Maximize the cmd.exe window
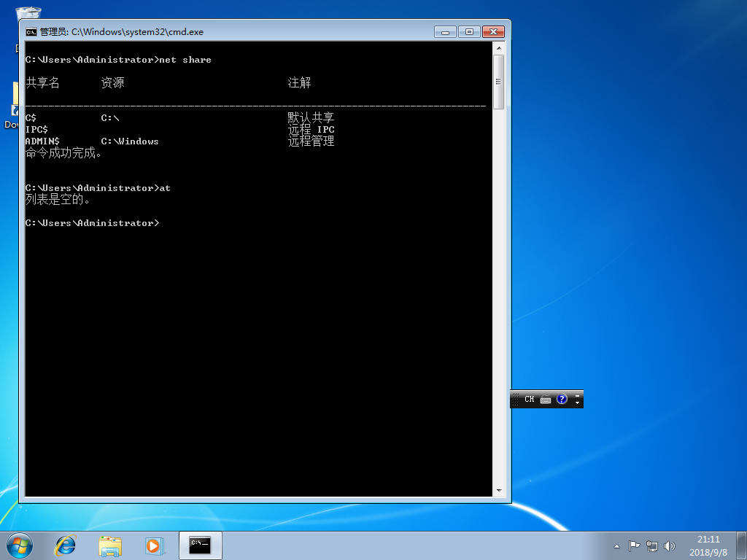This screenshot has height=560, width=747. pyautogui.click(x=469, y=31)
